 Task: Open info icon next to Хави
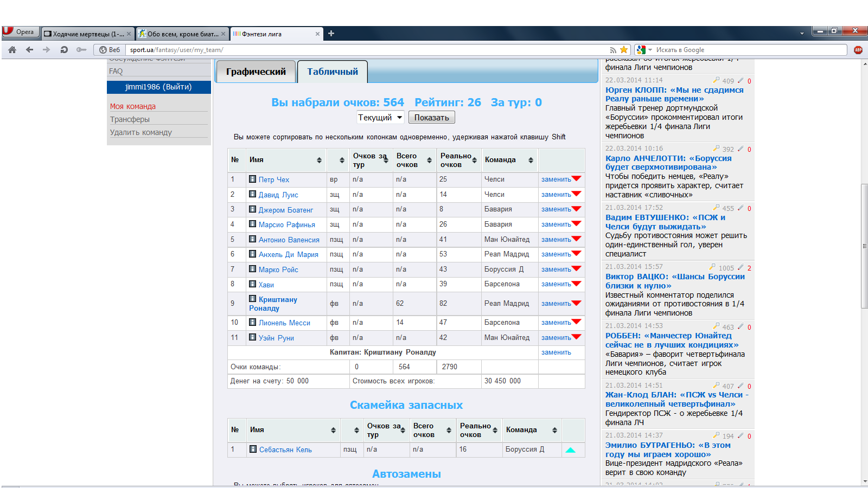point(252,284)
